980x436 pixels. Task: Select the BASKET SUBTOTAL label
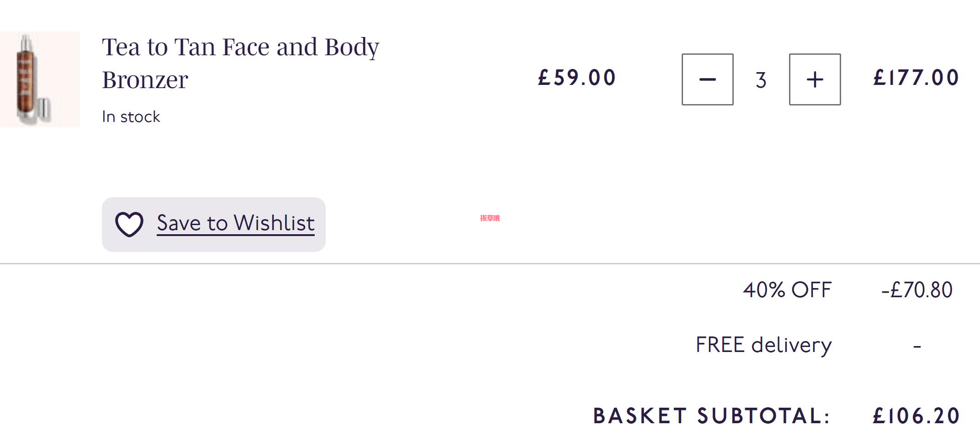click(x=711, y=416)
